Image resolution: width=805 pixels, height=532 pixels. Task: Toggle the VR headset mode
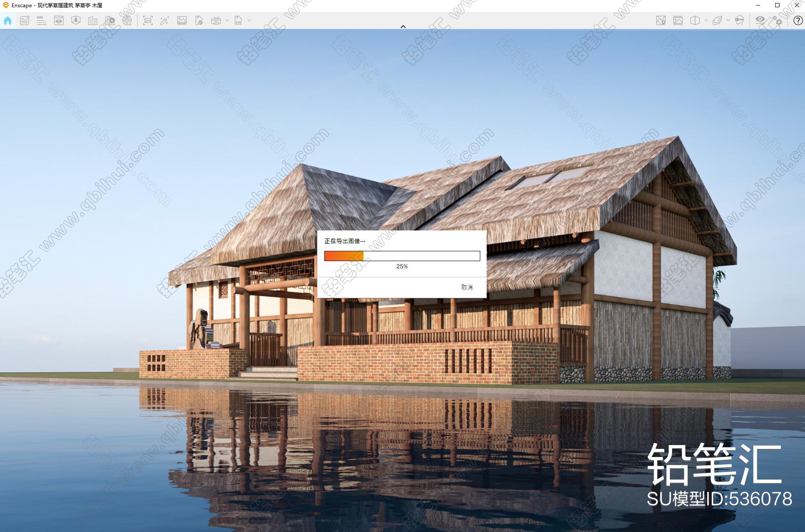(740, 20)
